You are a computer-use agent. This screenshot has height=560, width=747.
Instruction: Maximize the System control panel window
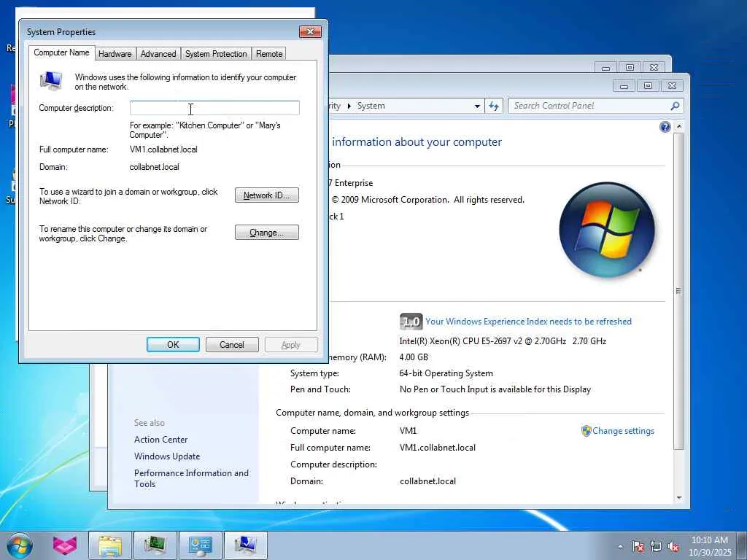pos(648,86)
